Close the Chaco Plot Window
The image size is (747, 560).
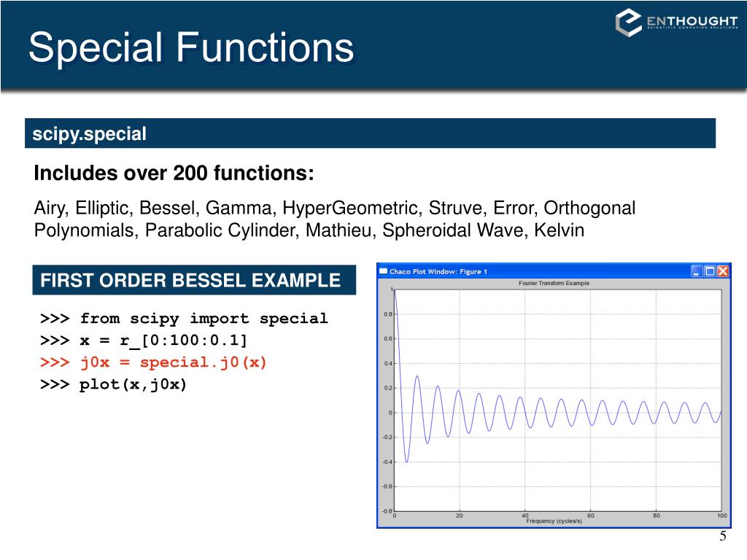[x=723, y=271]
